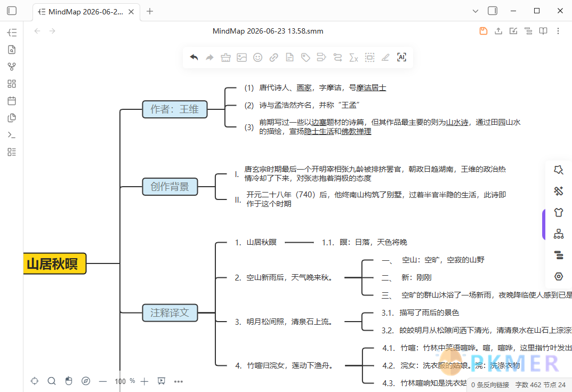Switch to outline view icon in header
This screenshot has height=392, width=572.
coord(528,31)
